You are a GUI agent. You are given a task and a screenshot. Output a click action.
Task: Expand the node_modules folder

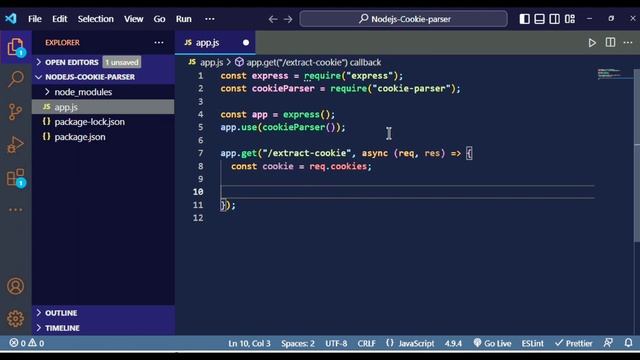(x=103, y=92)
